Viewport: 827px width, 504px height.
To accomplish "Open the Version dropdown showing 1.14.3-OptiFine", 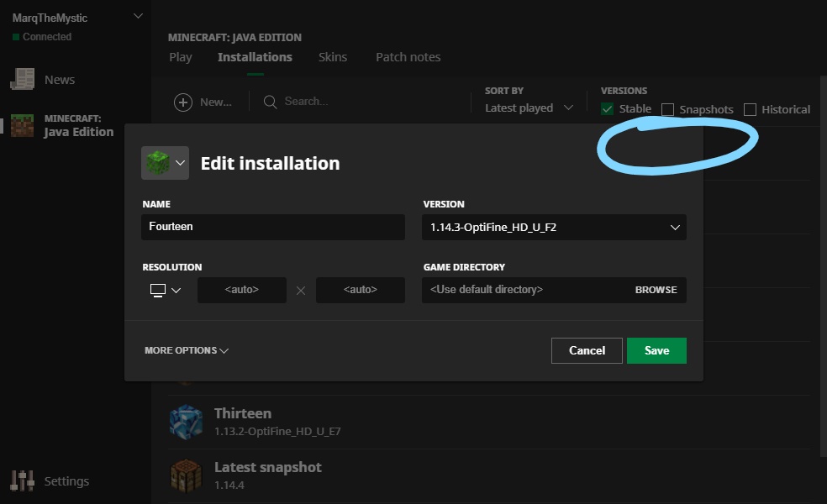I will tap(554, 228).
